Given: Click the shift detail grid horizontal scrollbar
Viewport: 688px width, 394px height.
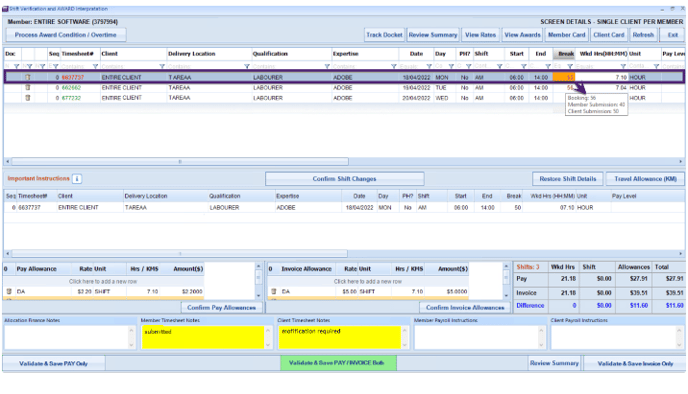Looking at the screenshot, I should [180, 254].
